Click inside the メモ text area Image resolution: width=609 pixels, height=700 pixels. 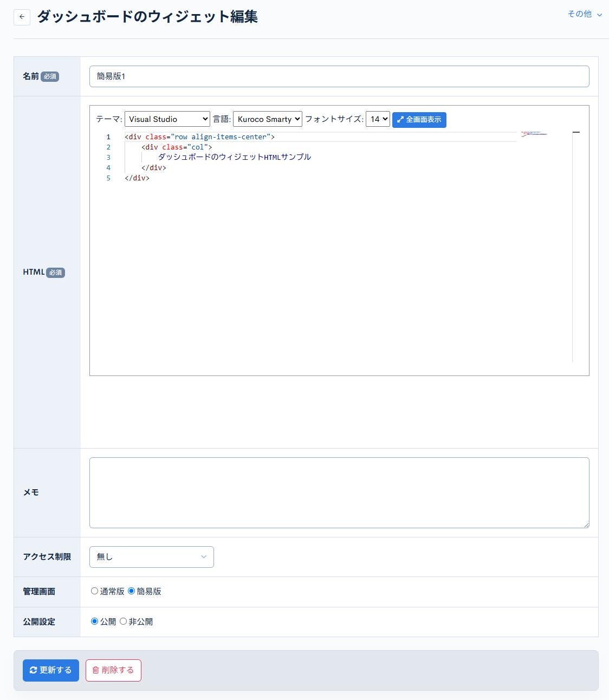click(339, 492)
